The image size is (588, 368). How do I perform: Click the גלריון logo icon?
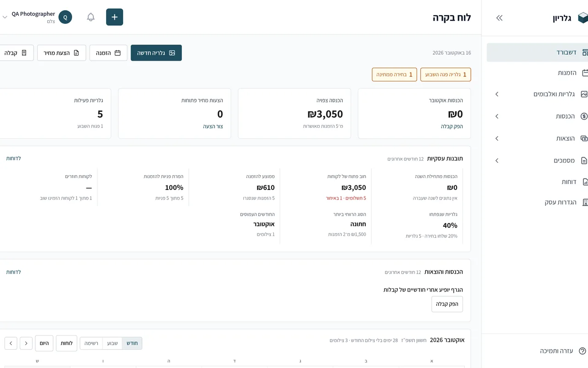tap(582, 18)
